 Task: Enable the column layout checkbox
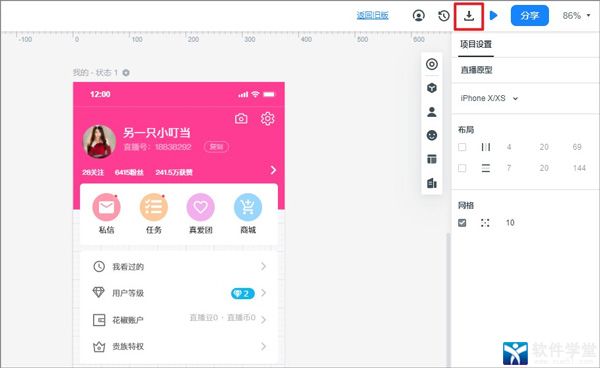(x=462, y=147)
